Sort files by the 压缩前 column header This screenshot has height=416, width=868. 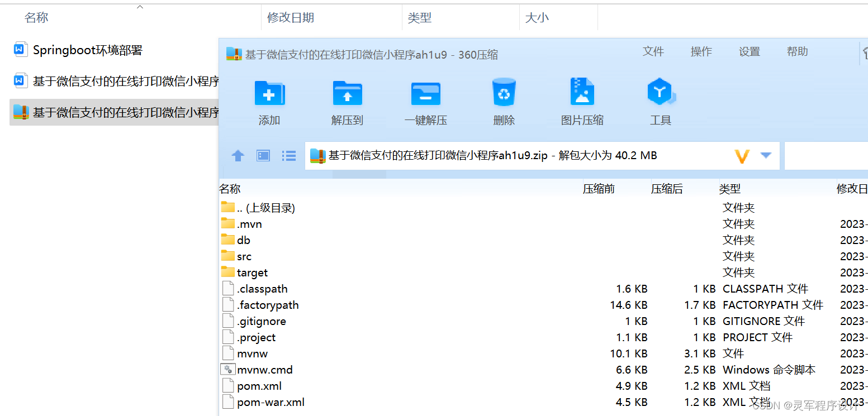pos(599,188)
